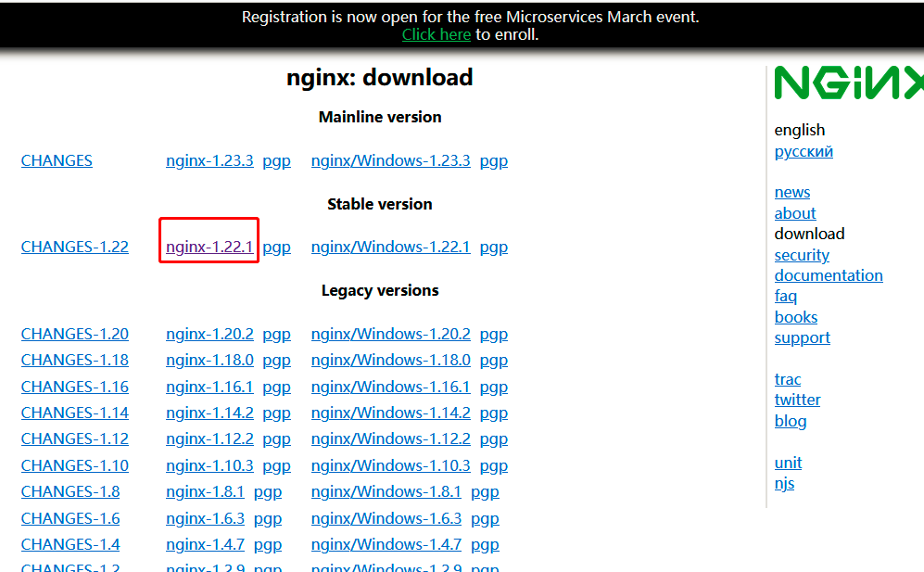Download nginx/Windows-1.12.2
The height and width of the screenshot is (572, 924).
391,439
